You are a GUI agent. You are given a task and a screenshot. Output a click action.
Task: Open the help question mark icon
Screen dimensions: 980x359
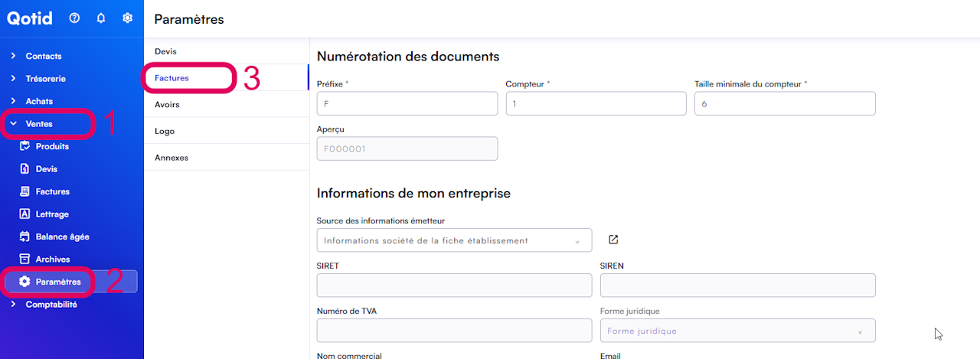tap(74, 18)
